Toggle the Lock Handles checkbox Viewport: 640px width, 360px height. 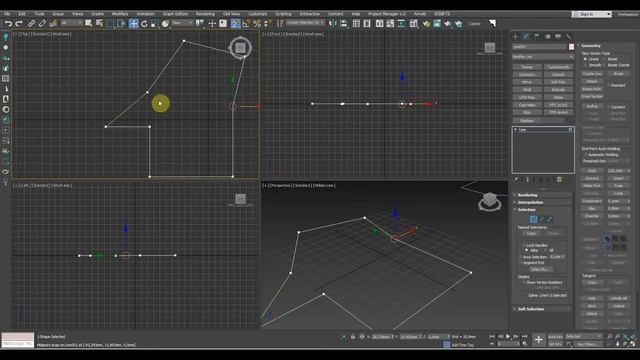pyautogui.click(x=524, y=245)
